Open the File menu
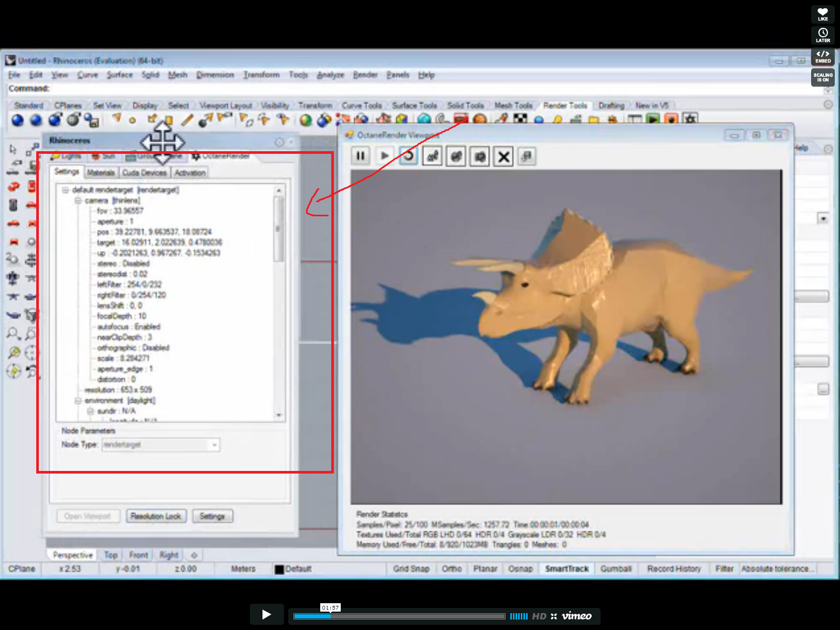Screen dimensions: 840x630 click(14, 75)
